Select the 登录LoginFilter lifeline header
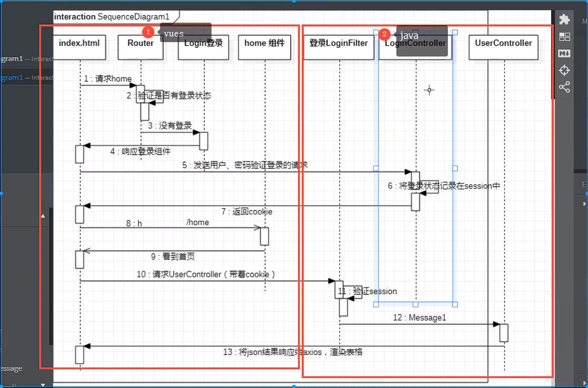This screenshot has height=388, width=588. pos(339,47)
